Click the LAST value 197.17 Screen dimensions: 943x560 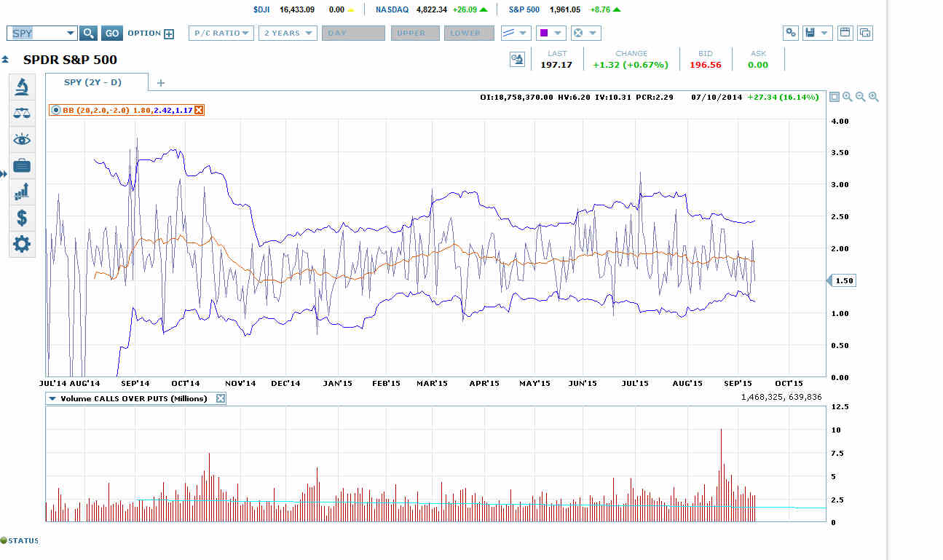[x=556, y=65]
